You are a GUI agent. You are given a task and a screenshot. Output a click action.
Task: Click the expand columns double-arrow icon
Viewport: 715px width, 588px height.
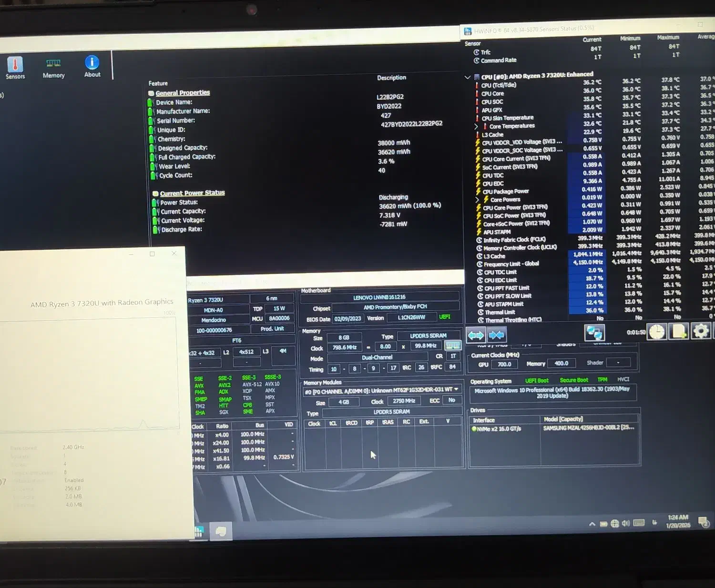[475, 335]
